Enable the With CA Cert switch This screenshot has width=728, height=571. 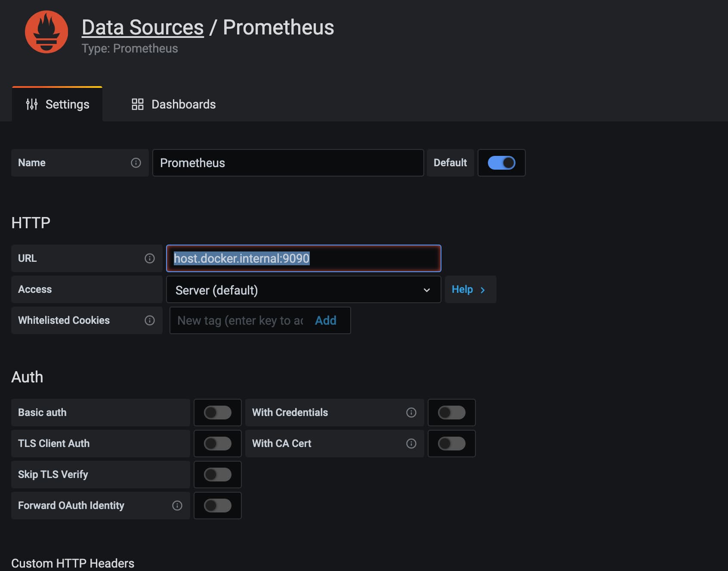pos(452,444)
